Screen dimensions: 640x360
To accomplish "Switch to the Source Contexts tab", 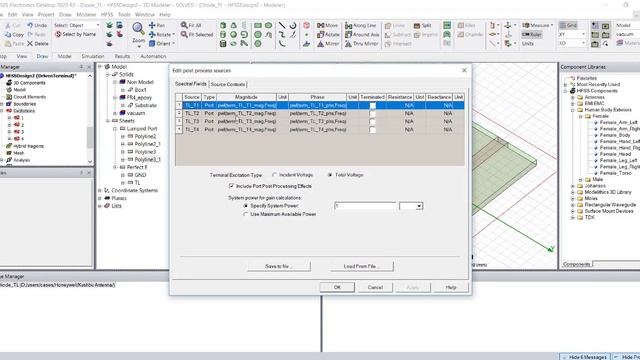I will click(x=228, y=84).
